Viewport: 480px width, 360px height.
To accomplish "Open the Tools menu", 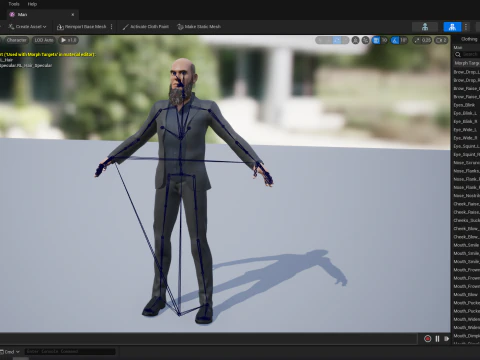I will coord(14,4).
